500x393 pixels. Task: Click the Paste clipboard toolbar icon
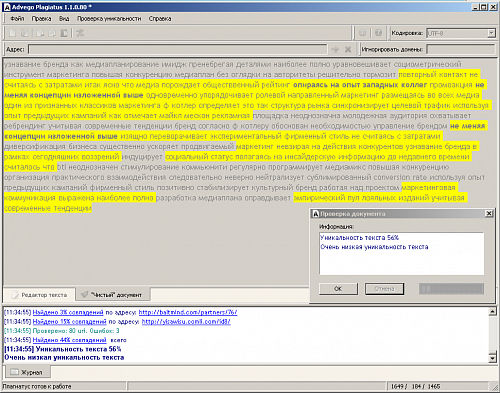(64, 33)
